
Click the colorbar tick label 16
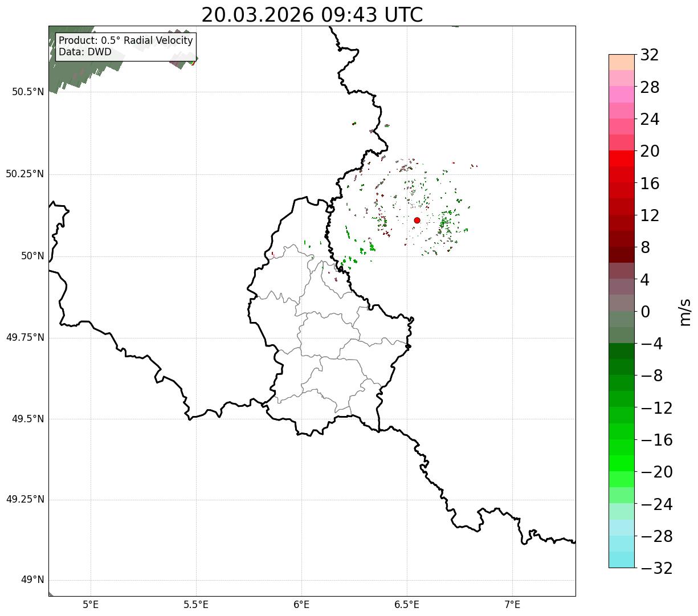(650, 183)
